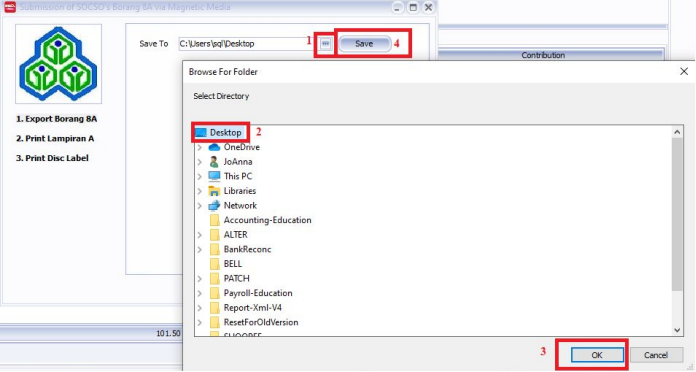696x372 pixels.
Task: Expand the Report-Xml-V4 folder node
Action: (x=200, y=308)
